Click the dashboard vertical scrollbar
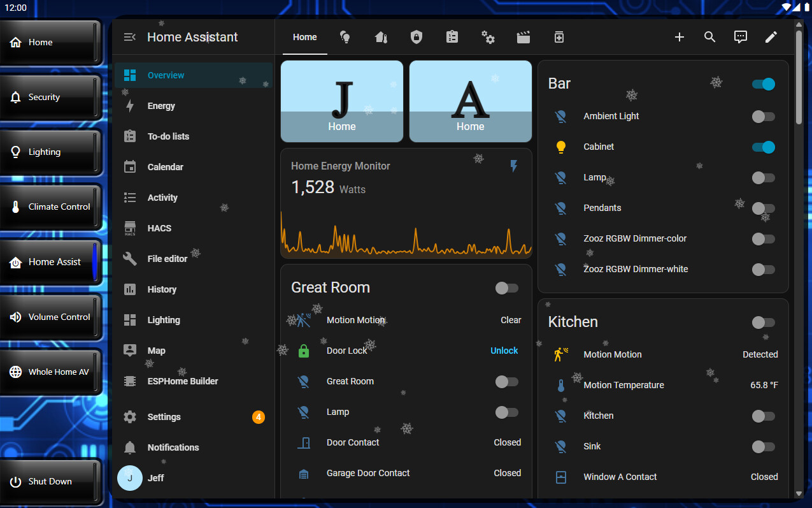The image size is (812, 508). click(x=799, y=76)
